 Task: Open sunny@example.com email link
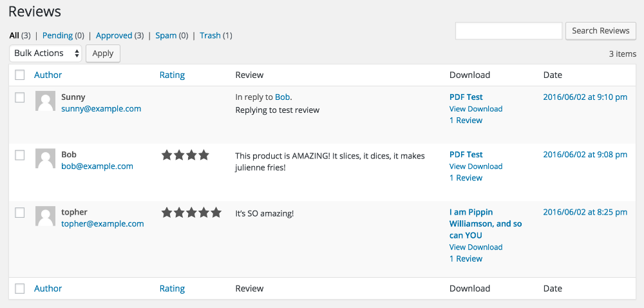click(x=101, y=109)
